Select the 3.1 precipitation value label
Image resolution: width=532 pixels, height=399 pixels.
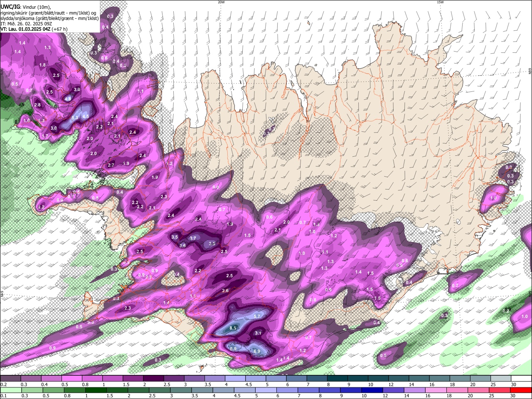point(258,333)
